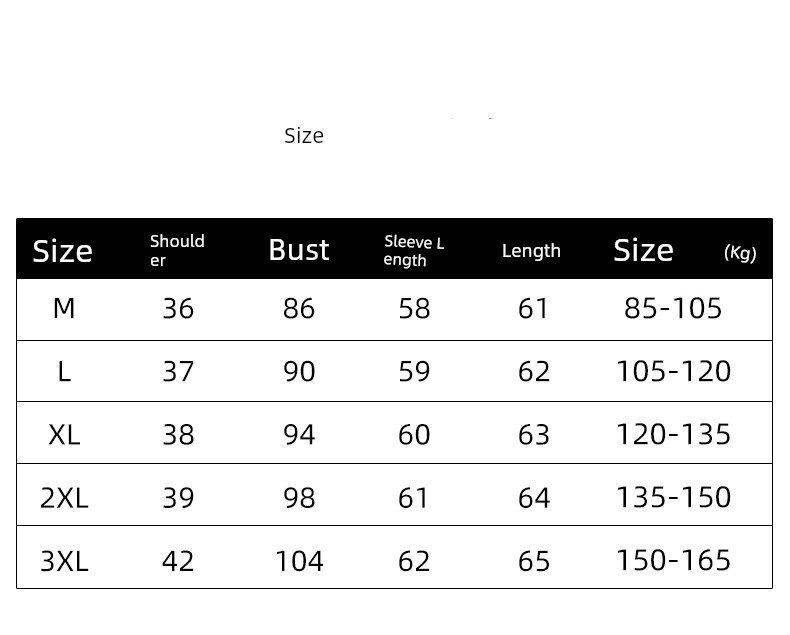Select the 2XL size row label
790x635 pixels.
tap(64, 497)
